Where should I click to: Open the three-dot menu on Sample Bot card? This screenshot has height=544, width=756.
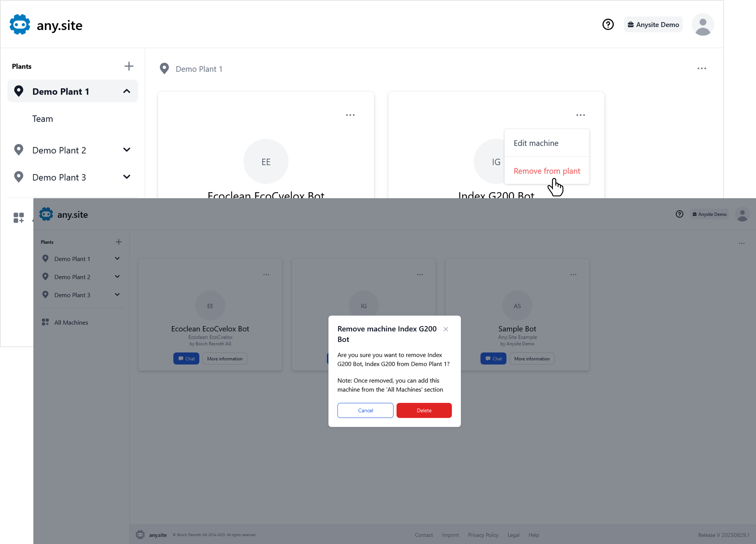[573, 275]
